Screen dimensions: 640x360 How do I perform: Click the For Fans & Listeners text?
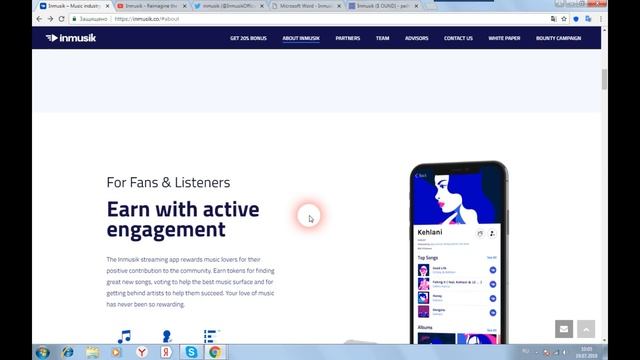168,182
